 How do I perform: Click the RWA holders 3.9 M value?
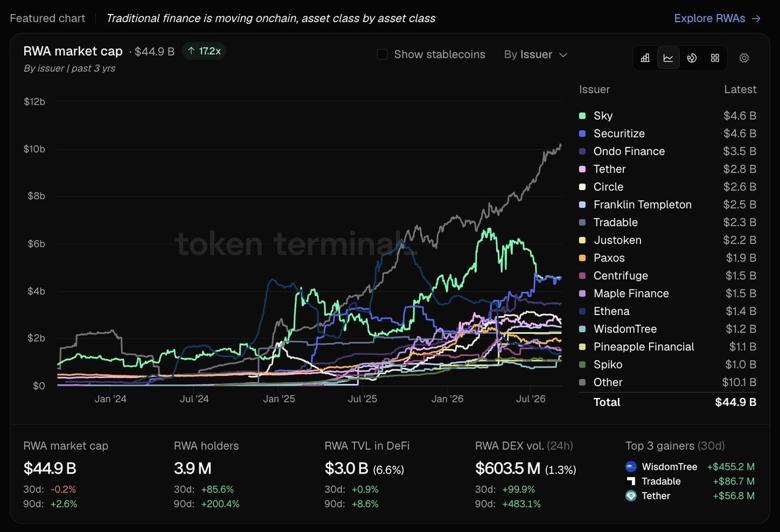point(193,468)
